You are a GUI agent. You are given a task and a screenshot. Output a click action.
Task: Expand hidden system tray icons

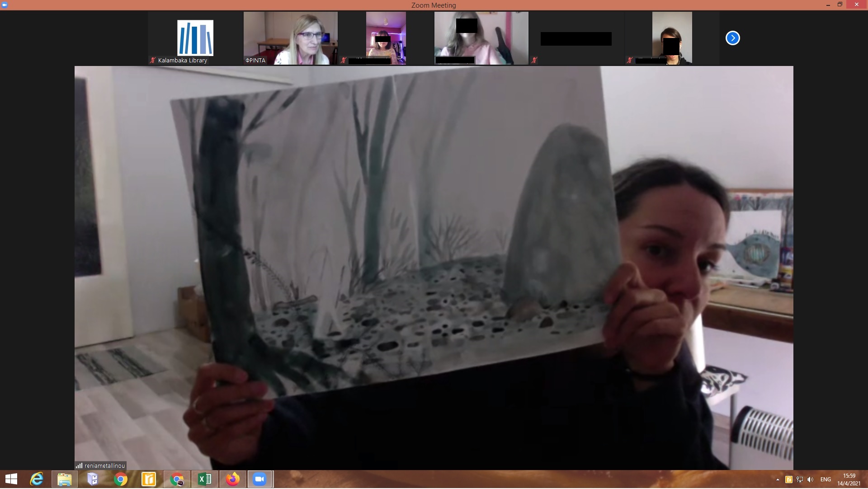tap(778, 480)
